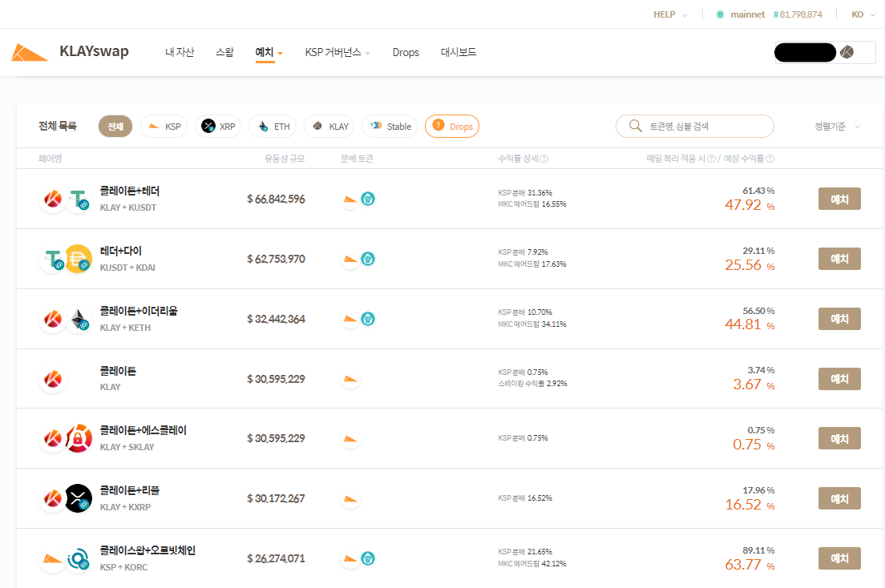
Task: Click KDAI coin icon in KUSDT+KDAI row
Action: click(79, 259)
